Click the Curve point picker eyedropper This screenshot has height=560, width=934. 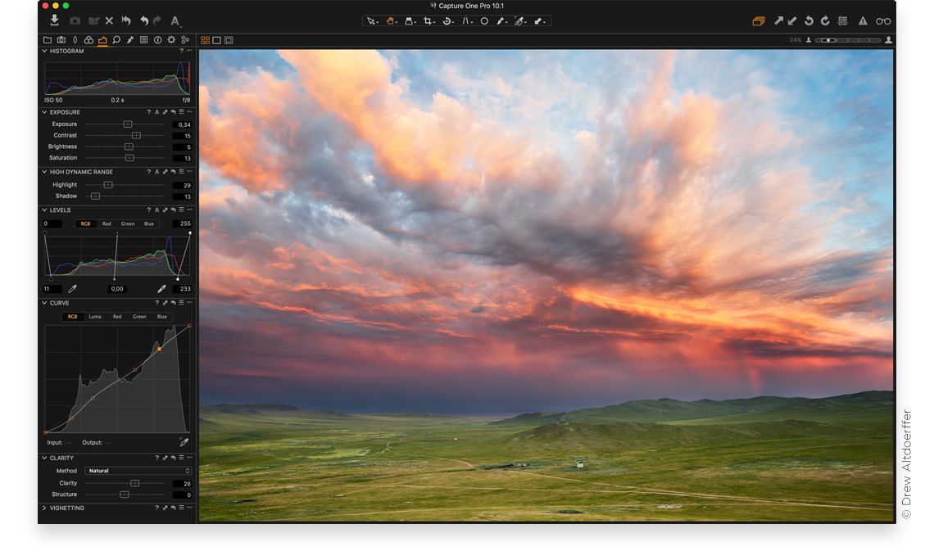click(184, 442)
